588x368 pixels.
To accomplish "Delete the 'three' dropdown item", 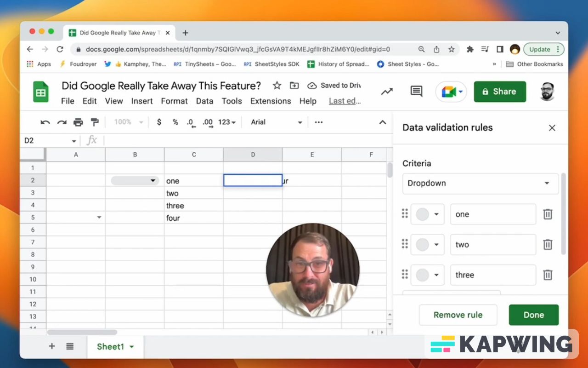I will click(548, 275).
